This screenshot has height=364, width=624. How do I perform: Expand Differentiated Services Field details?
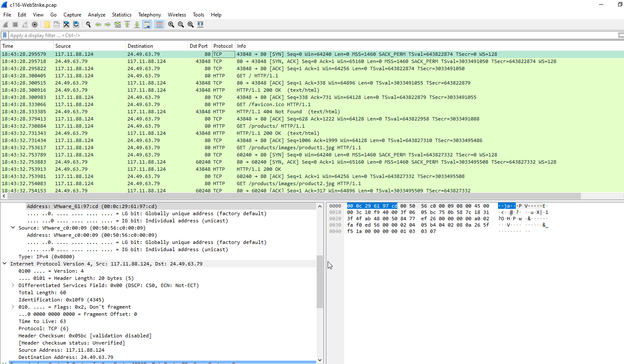(13, 285)
